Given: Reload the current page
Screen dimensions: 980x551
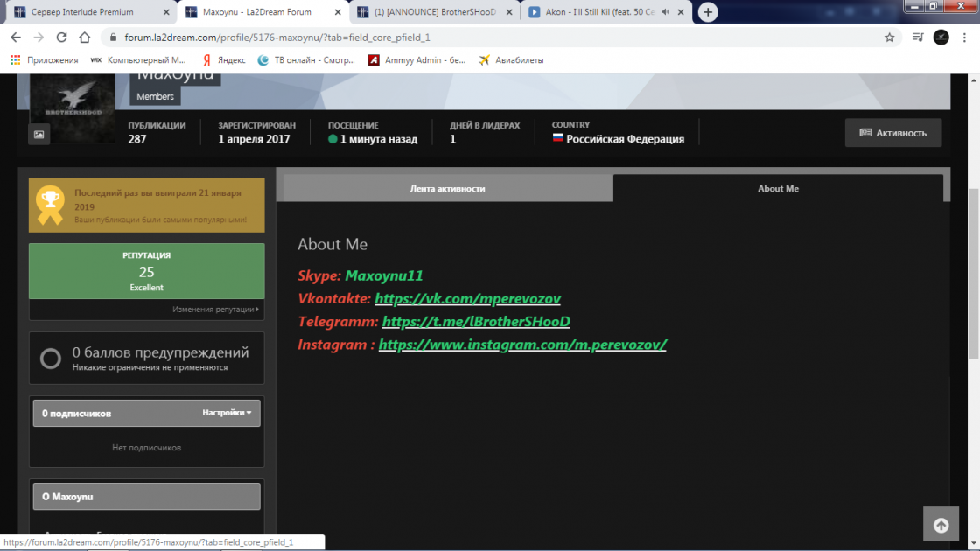Looking at the screenshot, I should click(61, 38).
